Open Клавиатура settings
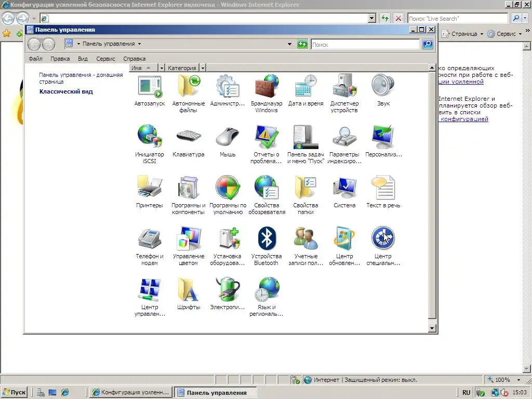This screenshot has width=532, height=399. 188,141
